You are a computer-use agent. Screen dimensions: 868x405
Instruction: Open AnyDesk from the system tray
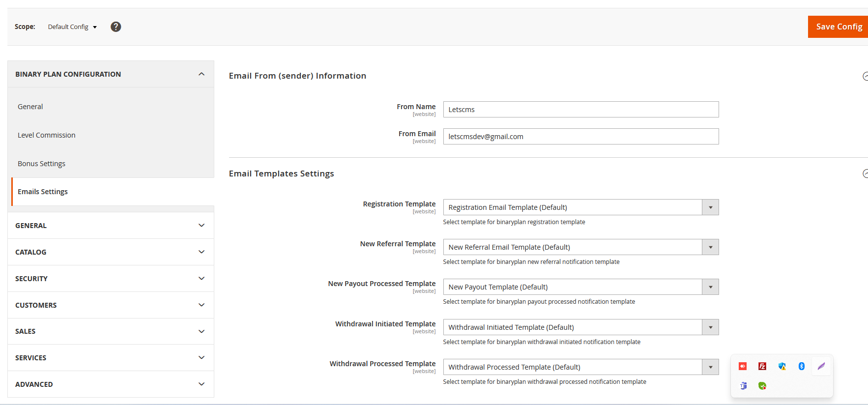pos(743,366)
